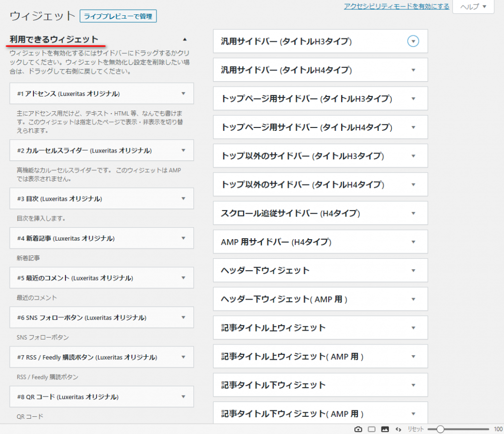The image size is (504, 434).
Task: Click アクセシビリティモードを有効にする link
Action: click(396, 6)
